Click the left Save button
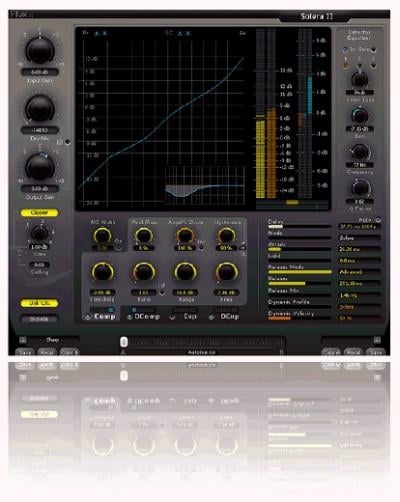The image size is (400, 502). tap(25, 352)
